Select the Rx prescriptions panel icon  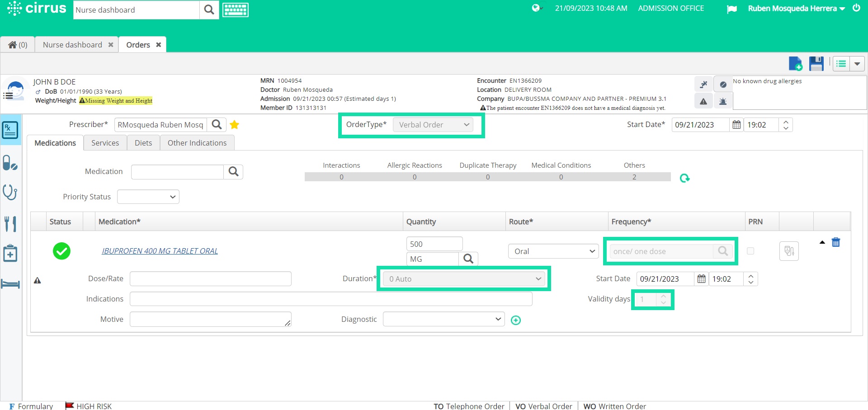10,130
